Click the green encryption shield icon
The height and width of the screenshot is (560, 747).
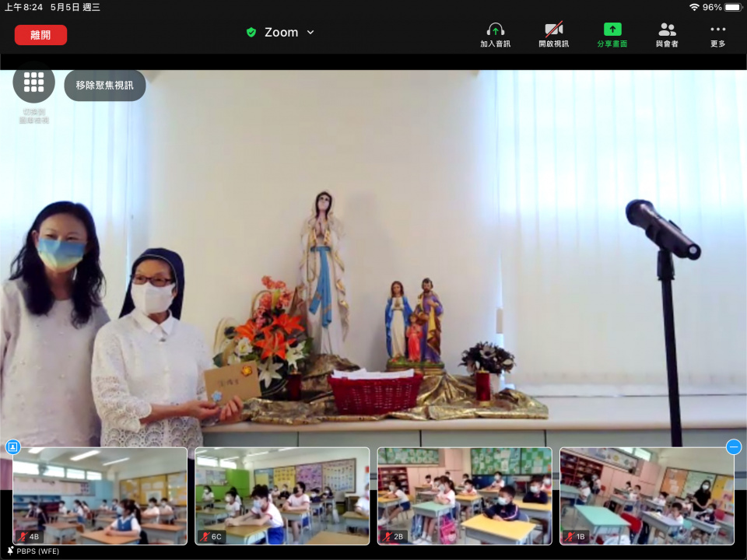point(251,33)
